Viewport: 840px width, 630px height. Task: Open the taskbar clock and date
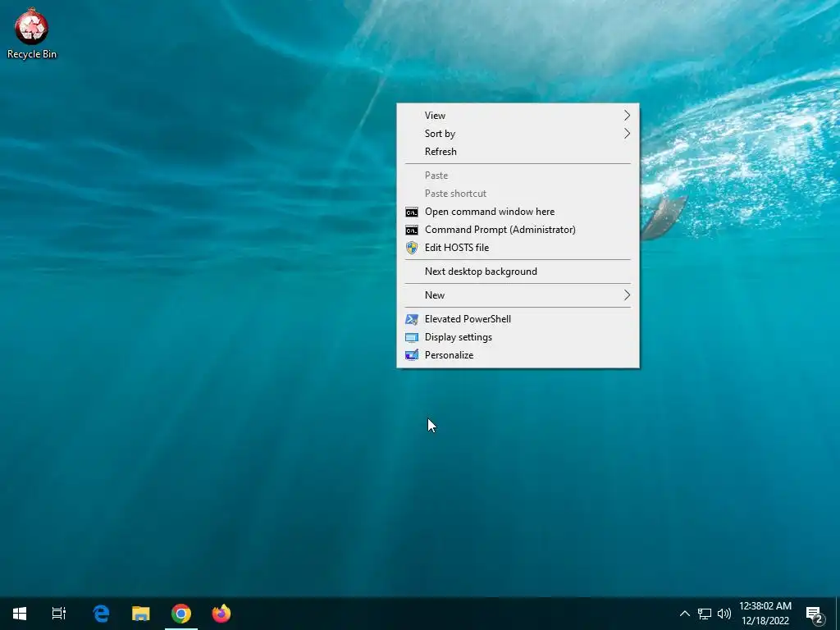pos(765,614)
